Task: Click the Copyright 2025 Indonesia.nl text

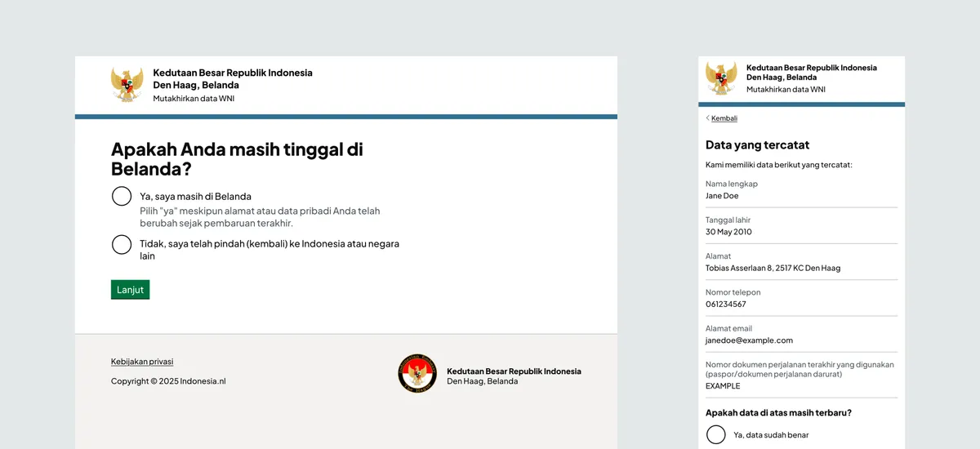Action: [x=168, y=381]
